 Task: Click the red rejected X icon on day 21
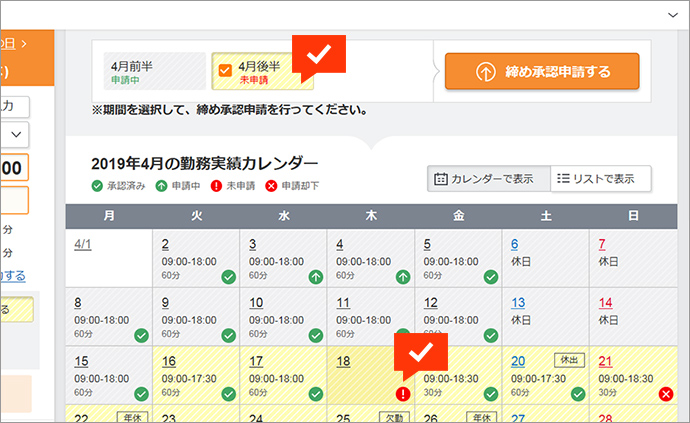coord(664,394)
